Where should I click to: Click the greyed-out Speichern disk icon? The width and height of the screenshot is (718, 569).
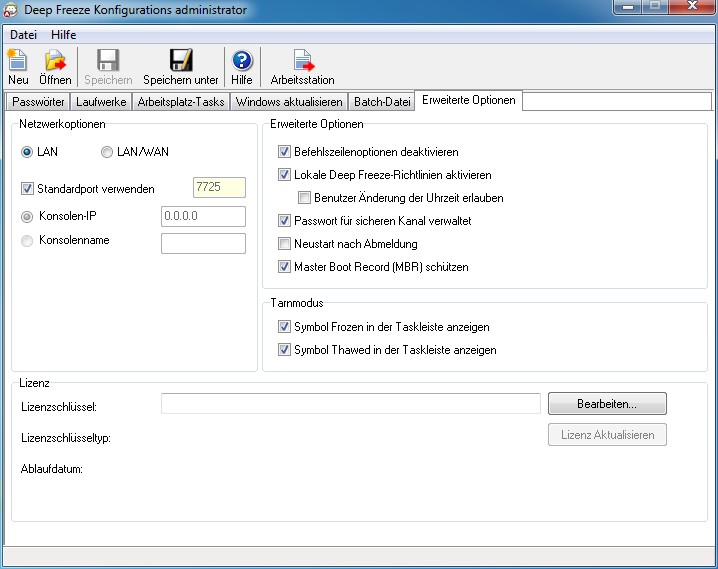[x=108, y=60]
